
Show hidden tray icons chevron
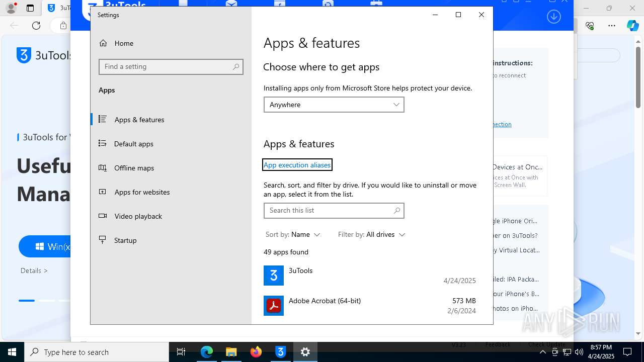click(543, 352)
